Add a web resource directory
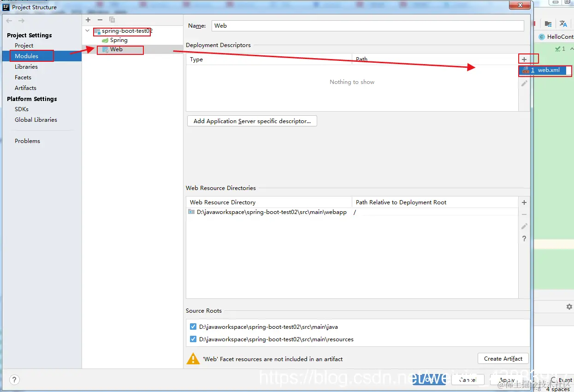Image resolution: width=574 pixels, height=392 pixels. tap(524, 202)
